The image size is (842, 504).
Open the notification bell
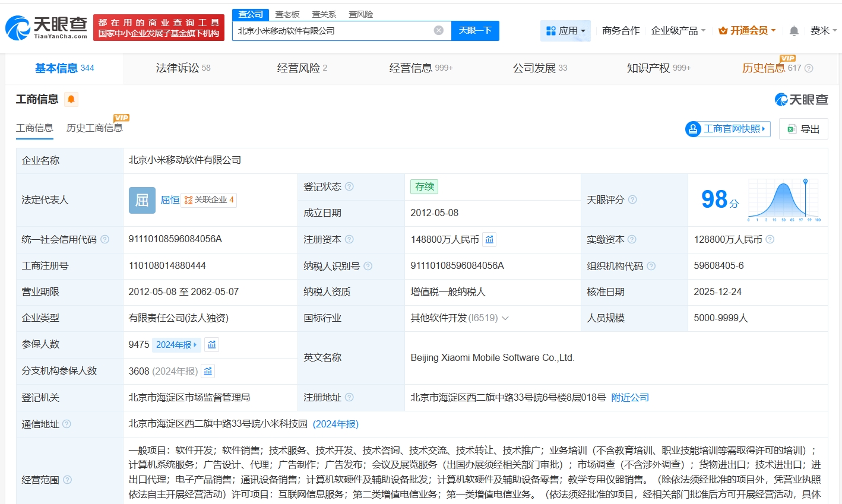pos(794,31)
